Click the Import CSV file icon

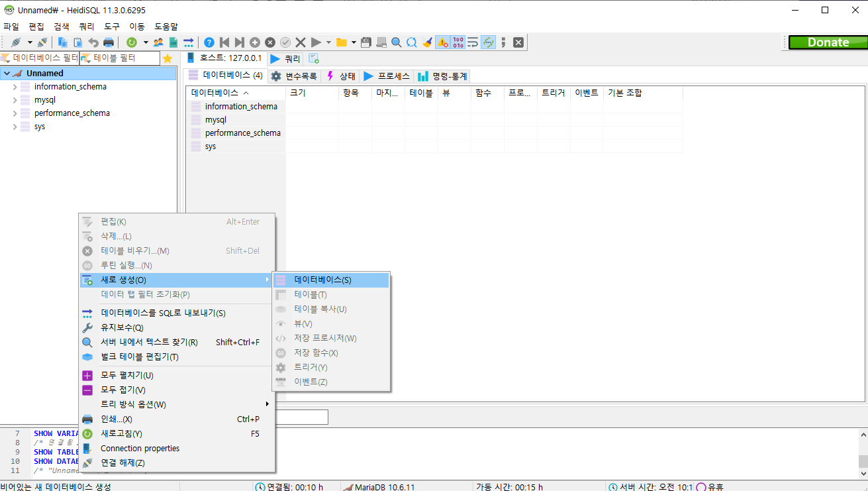coord(173,42)
